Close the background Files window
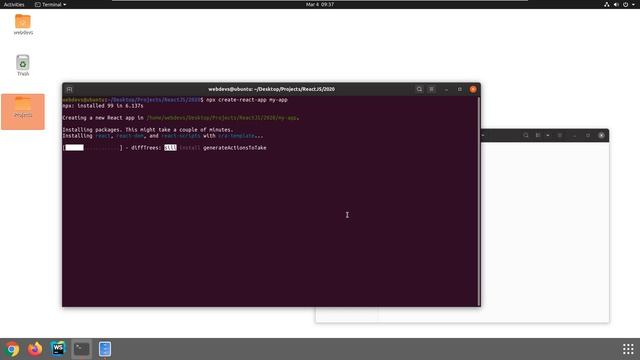Screen dimensions: 640x360 pyautogui.click(x=601, y=135)
